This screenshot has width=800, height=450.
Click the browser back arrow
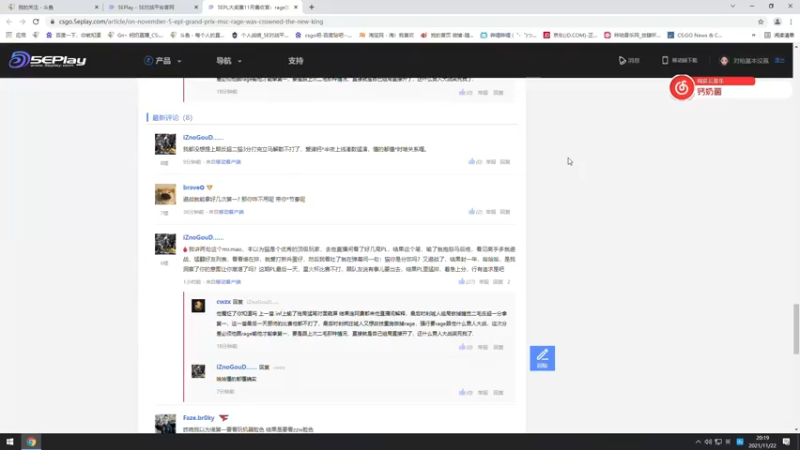pos(9,21)
